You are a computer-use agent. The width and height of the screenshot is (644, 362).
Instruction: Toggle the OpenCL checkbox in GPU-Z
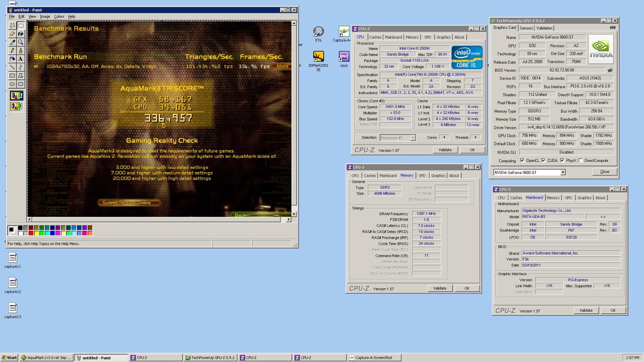[x=522, y=160]
